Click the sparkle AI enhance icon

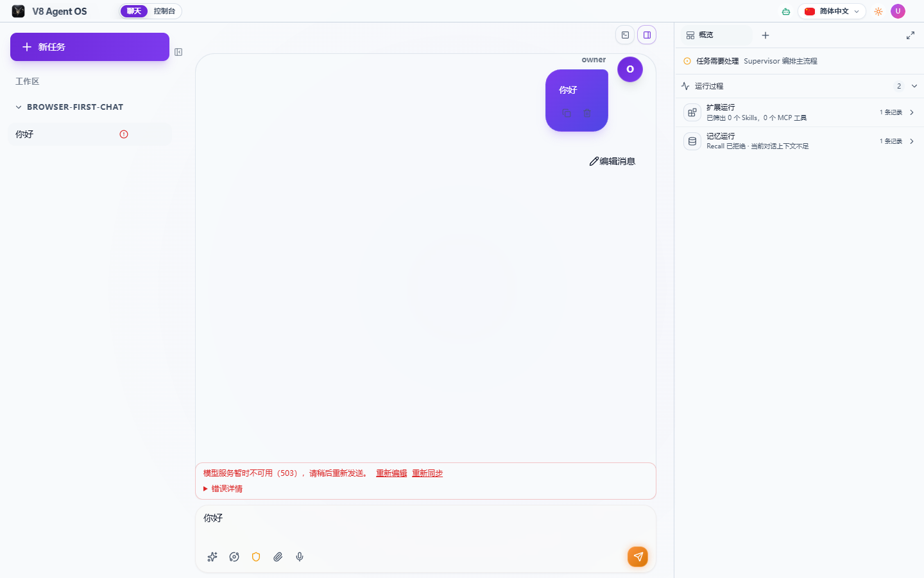click(x=212, y=557)
